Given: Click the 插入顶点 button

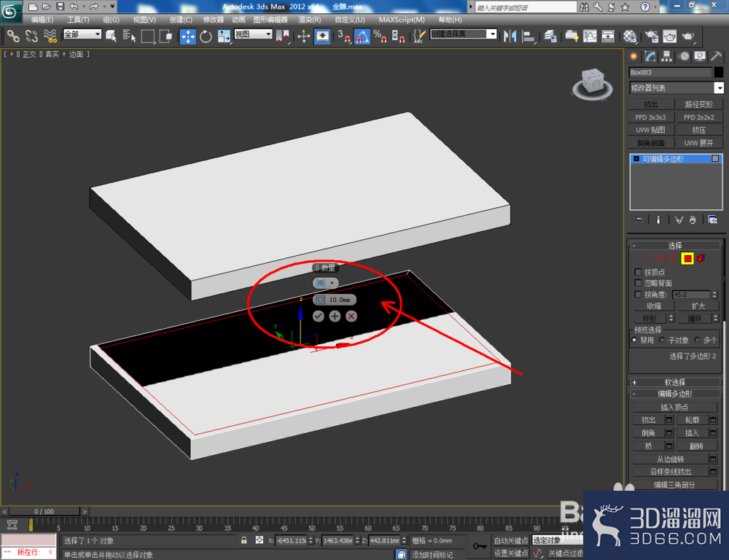Looking at the screenshot, I should click(674, 408).
